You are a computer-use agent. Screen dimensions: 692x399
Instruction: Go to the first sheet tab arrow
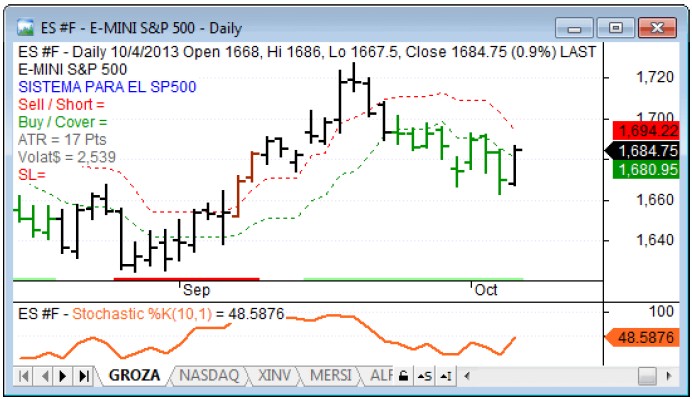pos(24,376)
